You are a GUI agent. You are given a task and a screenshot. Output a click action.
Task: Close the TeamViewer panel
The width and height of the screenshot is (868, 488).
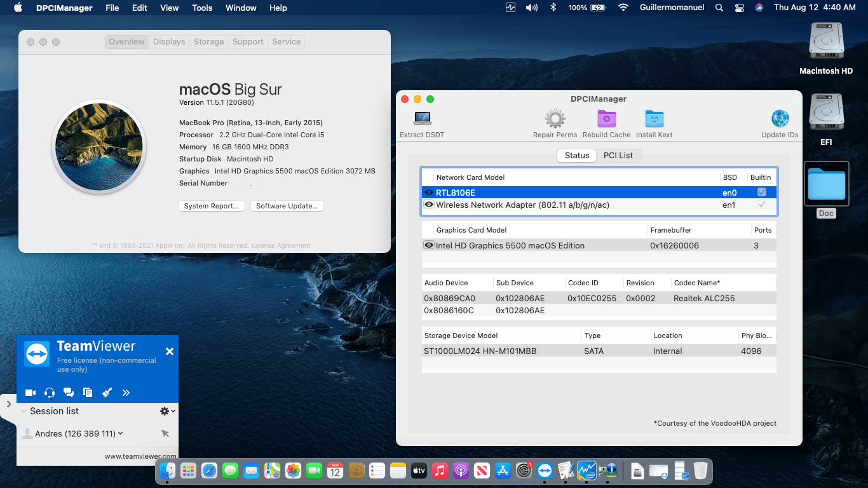tap(169, 351)
